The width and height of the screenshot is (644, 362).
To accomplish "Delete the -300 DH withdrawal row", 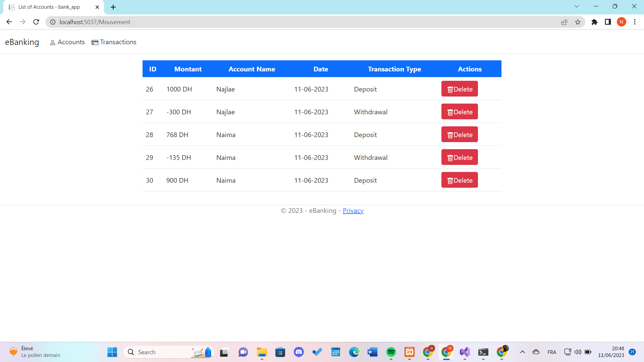I will coord(459,112).
